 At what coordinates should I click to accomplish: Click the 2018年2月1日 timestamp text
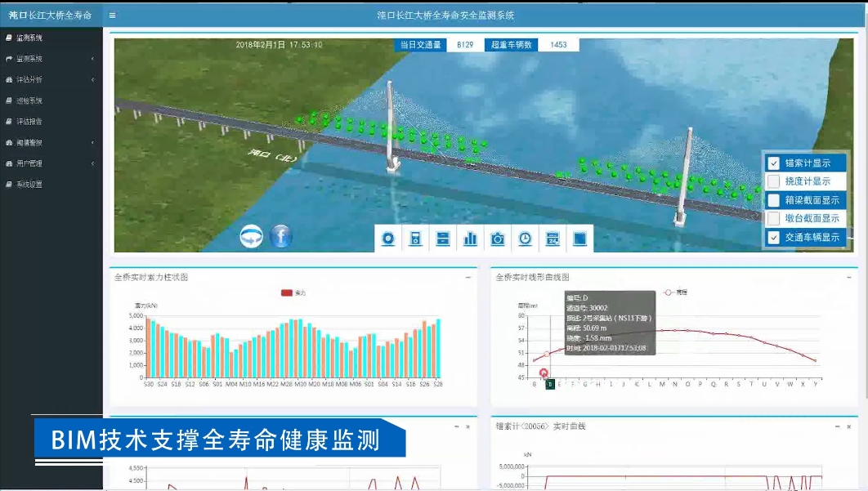coord(279,45)
